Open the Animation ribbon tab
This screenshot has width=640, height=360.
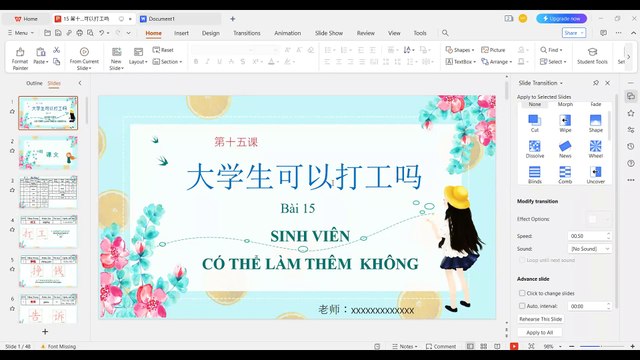tap(287, 33)
